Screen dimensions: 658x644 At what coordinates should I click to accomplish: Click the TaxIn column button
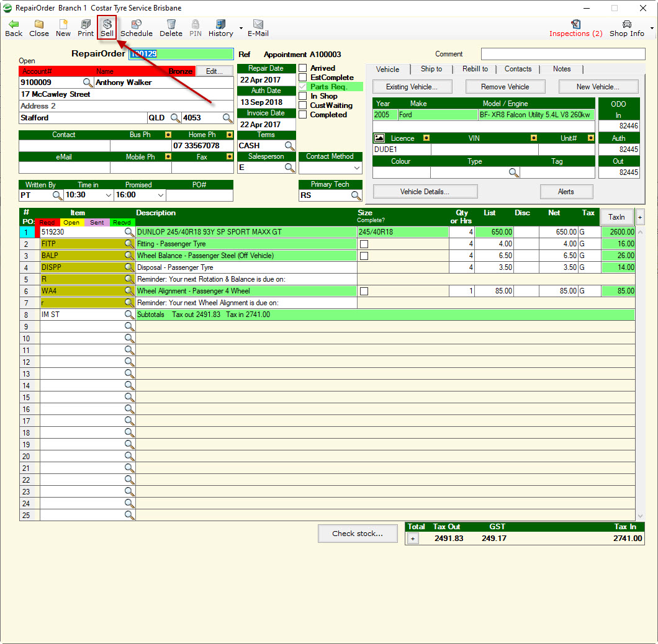616,217
